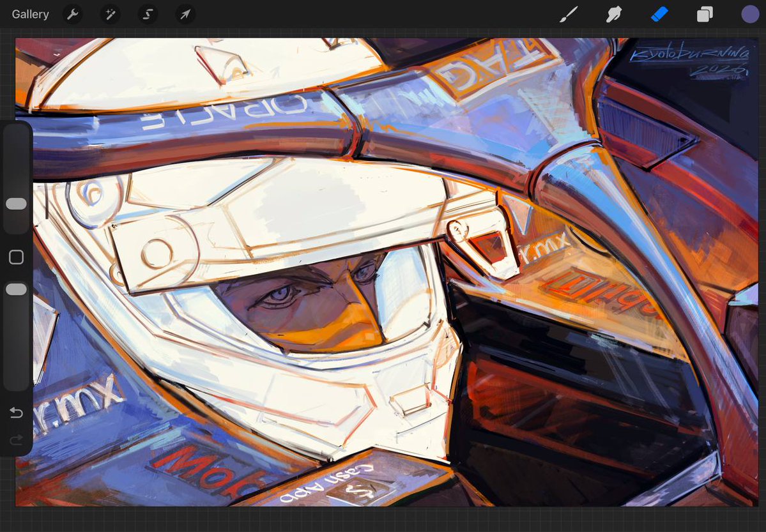Open the active color picker circle
This screenshot has height=532, width=766.
[750, 15]
